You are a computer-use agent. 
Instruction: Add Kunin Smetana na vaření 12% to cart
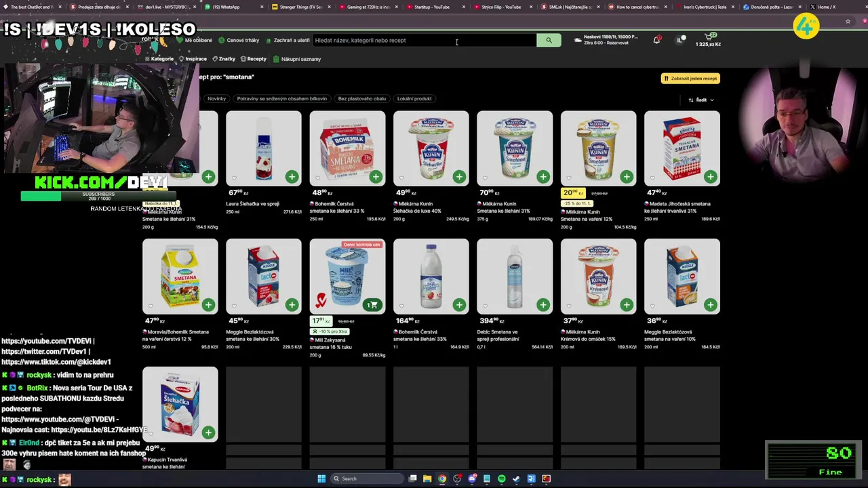click(627, 177)
